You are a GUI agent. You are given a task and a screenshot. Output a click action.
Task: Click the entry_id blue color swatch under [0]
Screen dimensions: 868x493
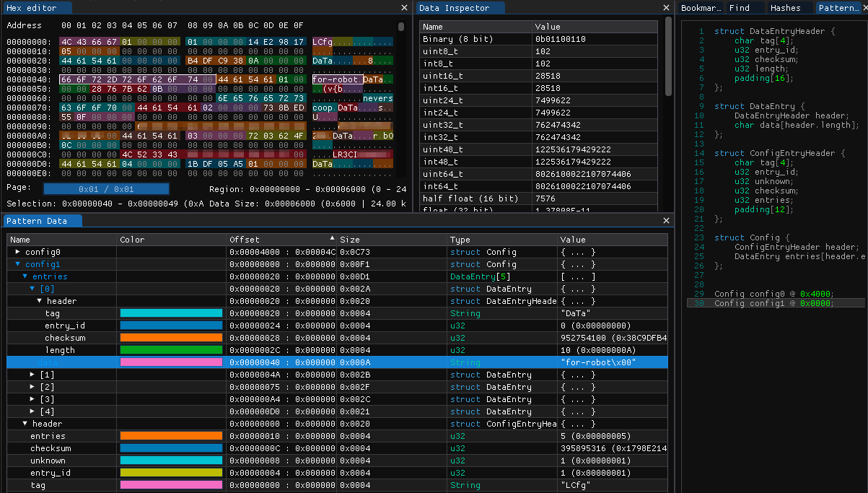tap(171, 326)
